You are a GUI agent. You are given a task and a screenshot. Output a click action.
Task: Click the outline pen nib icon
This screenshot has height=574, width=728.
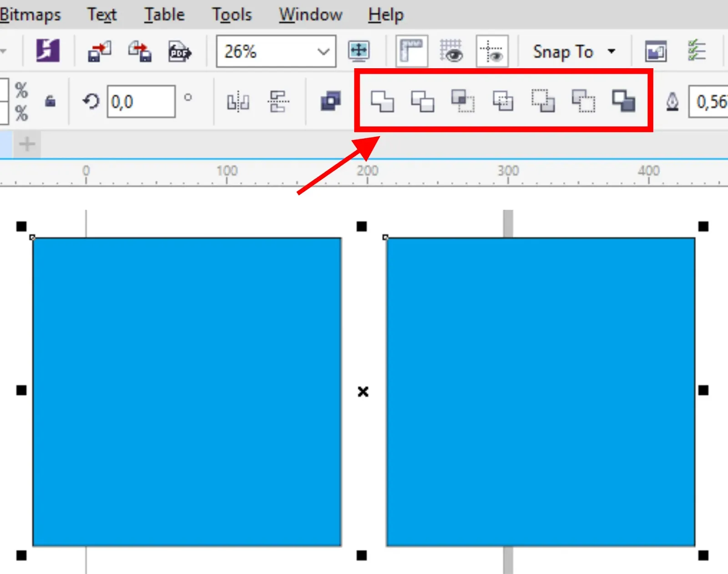(x=672, y=102)
